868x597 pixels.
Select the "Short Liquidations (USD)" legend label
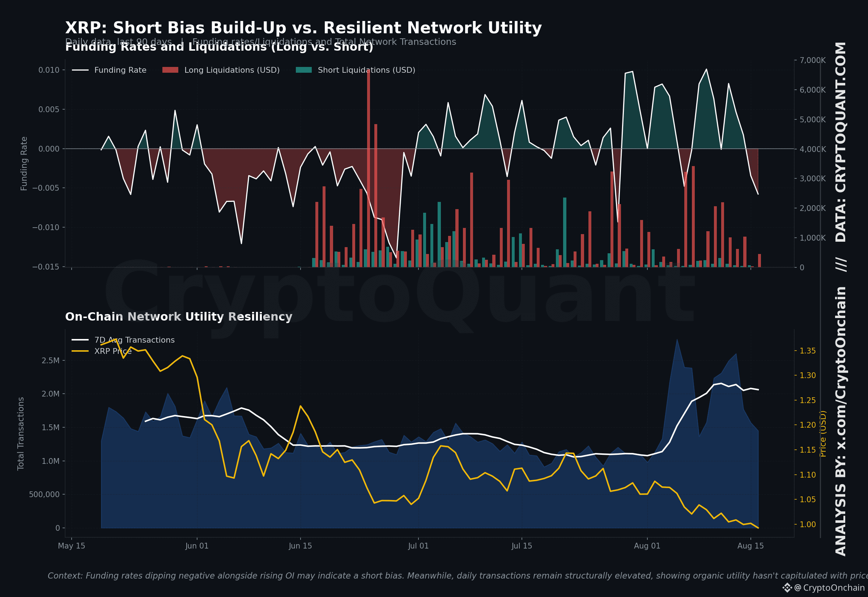pos(366,70)
